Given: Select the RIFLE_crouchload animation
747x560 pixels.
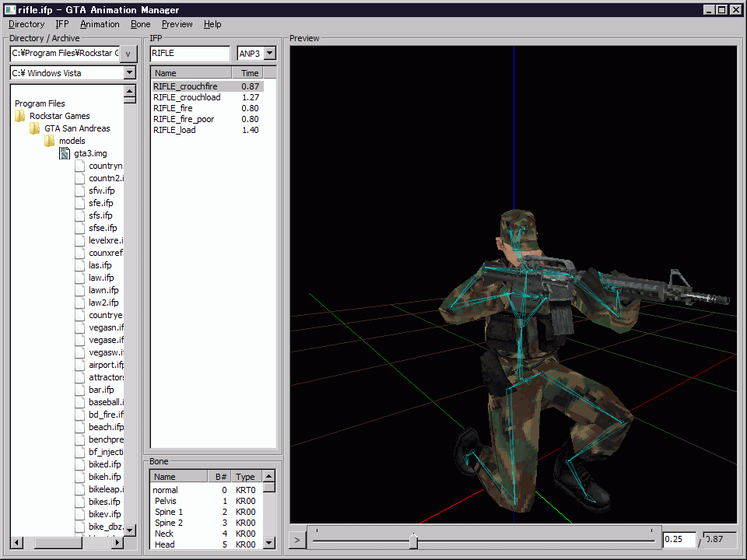Looking at the screenshot, I should click(x=187, y=97).
